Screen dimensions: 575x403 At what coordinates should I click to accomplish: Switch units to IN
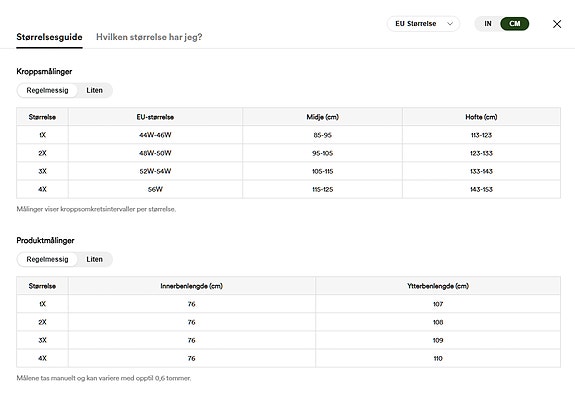click(x=488, y=24)
